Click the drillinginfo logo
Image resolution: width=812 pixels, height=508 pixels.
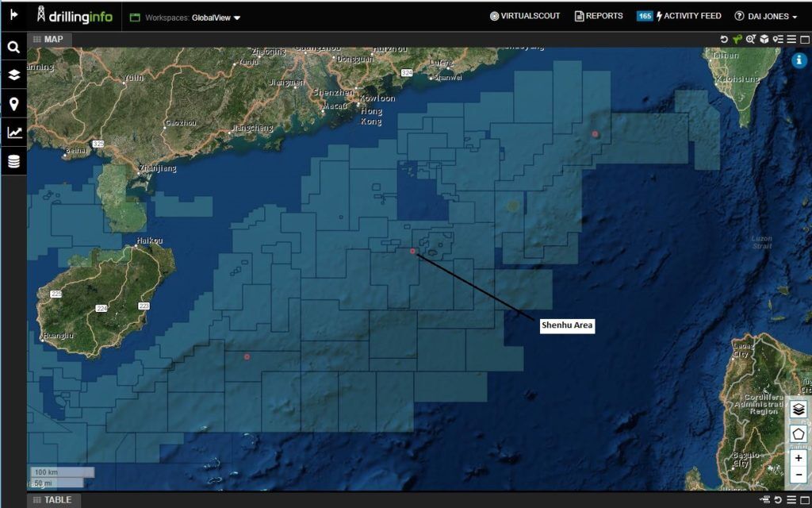75,16
